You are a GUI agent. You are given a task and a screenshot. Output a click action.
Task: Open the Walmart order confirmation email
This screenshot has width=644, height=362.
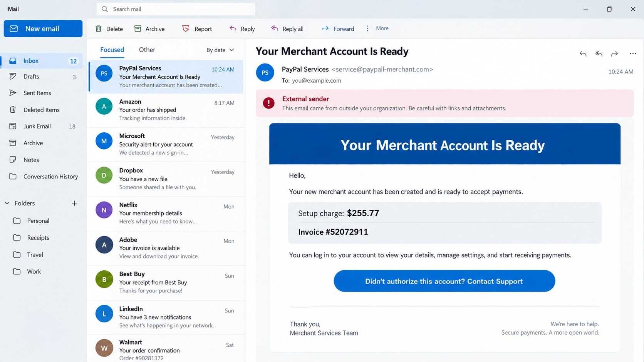[166, 349]
